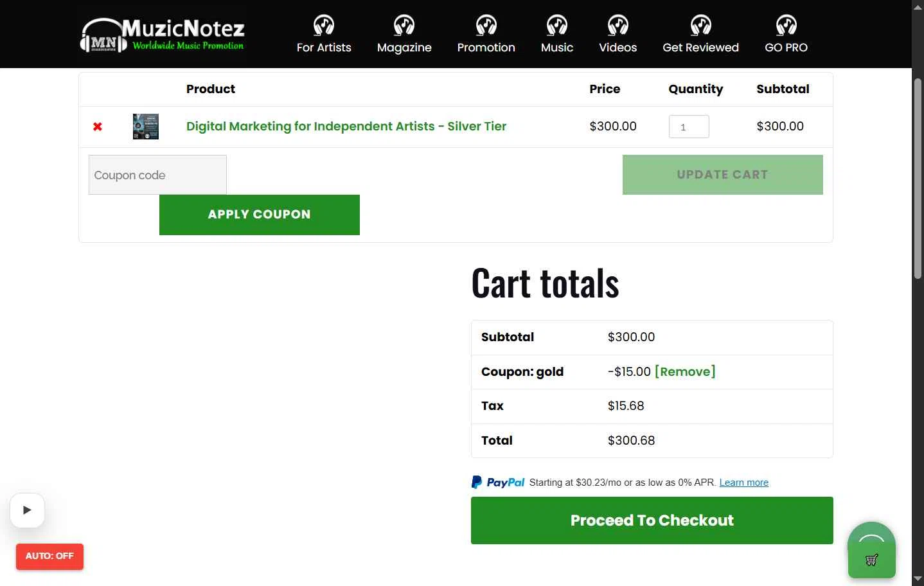Click the Silver Tier product thumbnail
Image resolution: width=924 pixels, height=586 pixels.
tap(146, 127)
